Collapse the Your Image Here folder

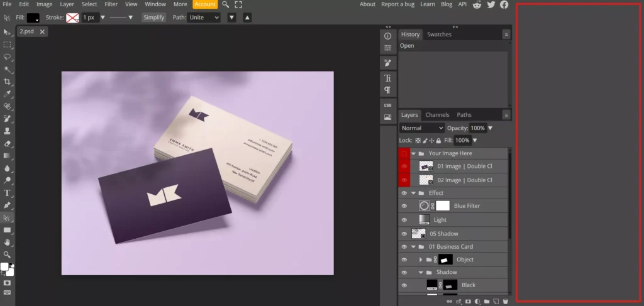pos(414,153)
